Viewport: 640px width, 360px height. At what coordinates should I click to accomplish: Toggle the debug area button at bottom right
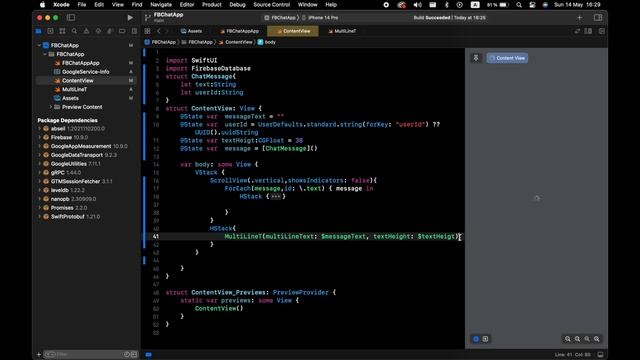point(600,355)
